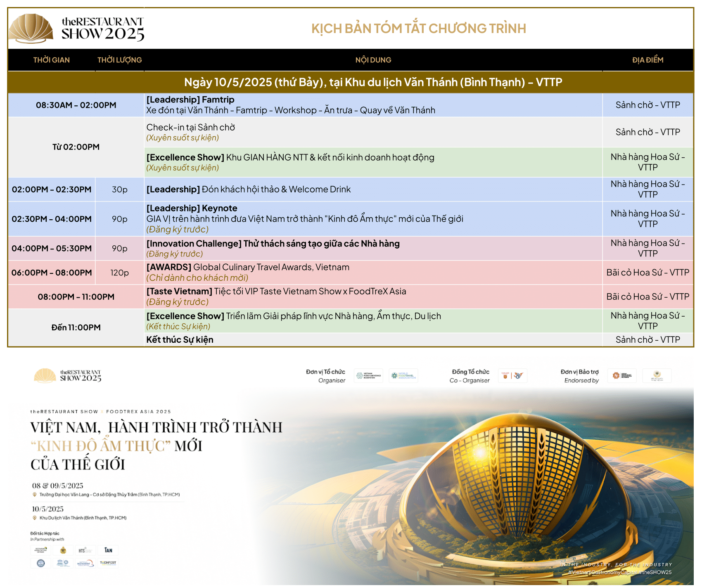Click the 06:00PM – 08:00PM time cell
Screen dimensions: 702x588
click(x=52, y=273)
